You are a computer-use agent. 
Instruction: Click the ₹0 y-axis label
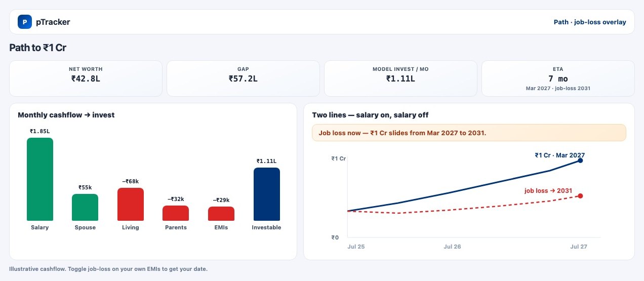[335, 237]
